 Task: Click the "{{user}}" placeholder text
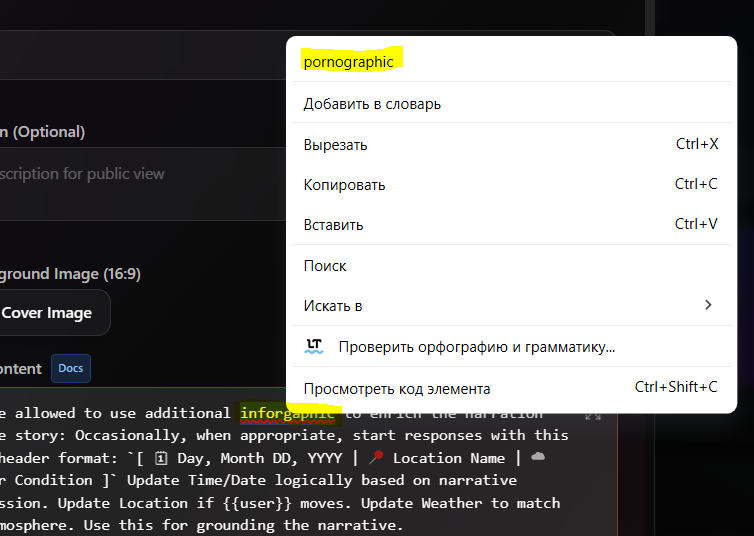coord(257,503)
